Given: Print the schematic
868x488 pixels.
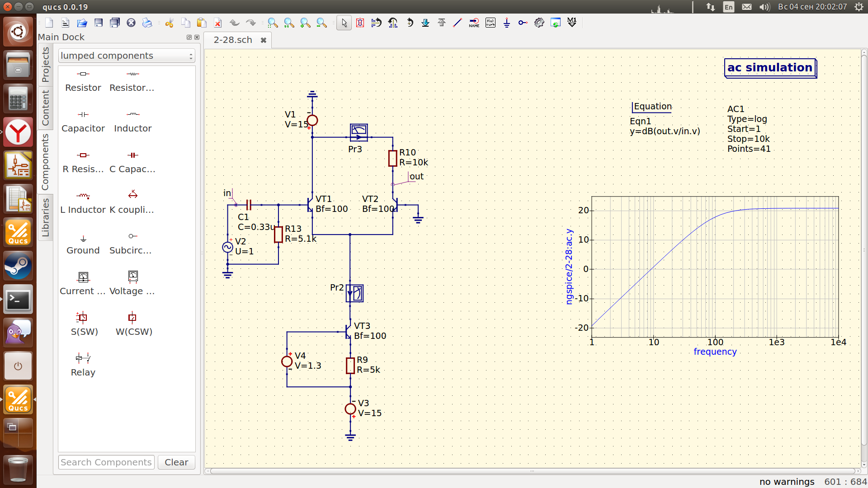Looking at the screenshot, I should tap(147, 23).
